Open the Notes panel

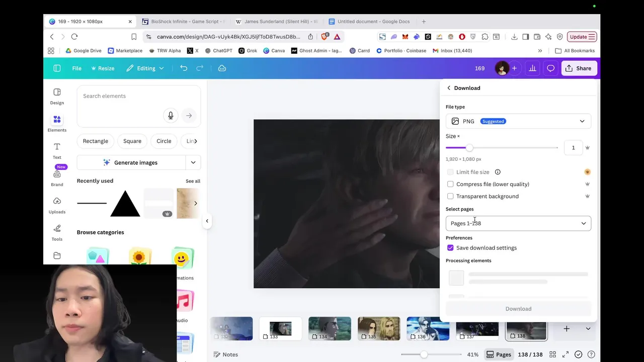[225, 354]
